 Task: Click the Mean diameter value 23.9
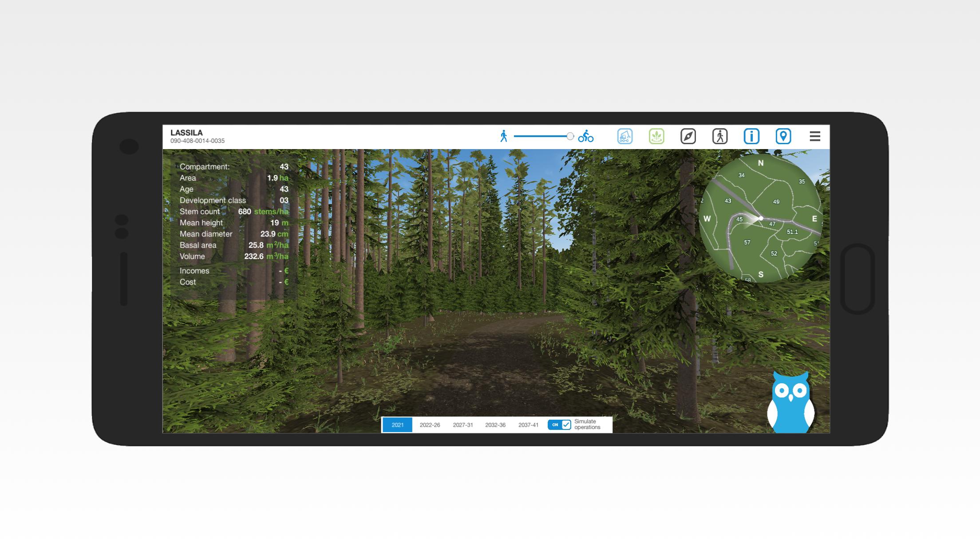coord(268,234)
